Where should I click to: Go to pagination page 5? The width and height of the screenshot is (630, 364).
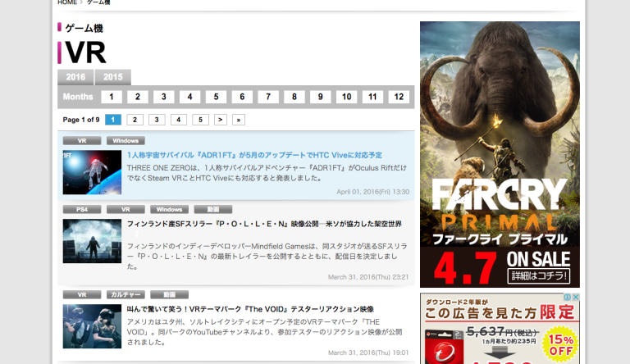pyautogui.click(x=200, y=120)
